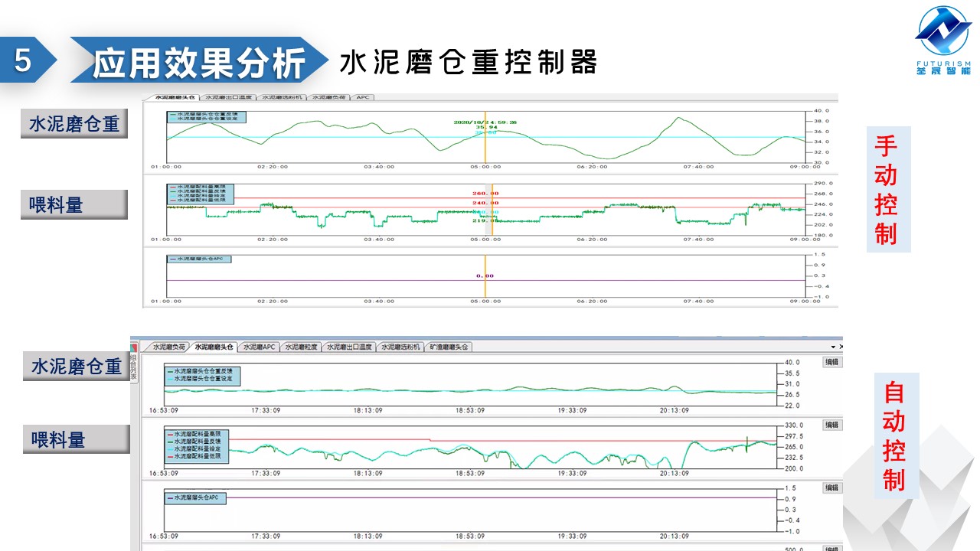The height and width of the screenshot is (551, 980).
Task: Click the section number 5 badge
Action: [23, 60]
